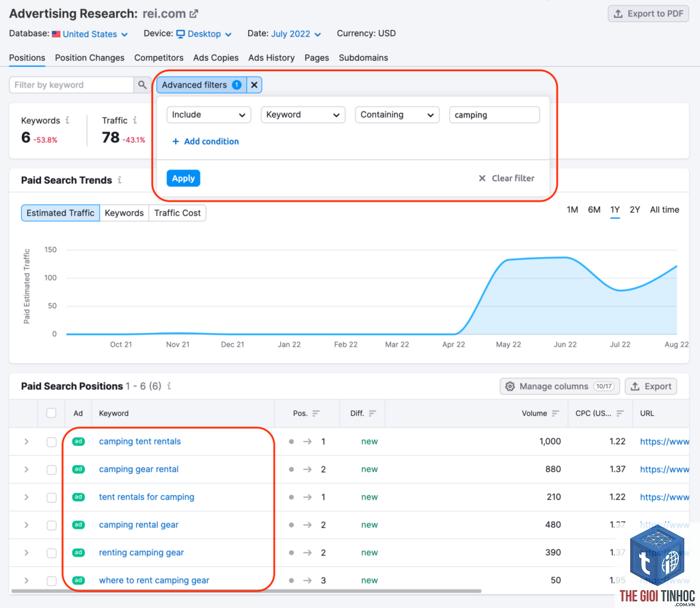This screenshot has width=700, height=608.
Task: Open the where to rent camping gear link
Action: pos(154,581)
